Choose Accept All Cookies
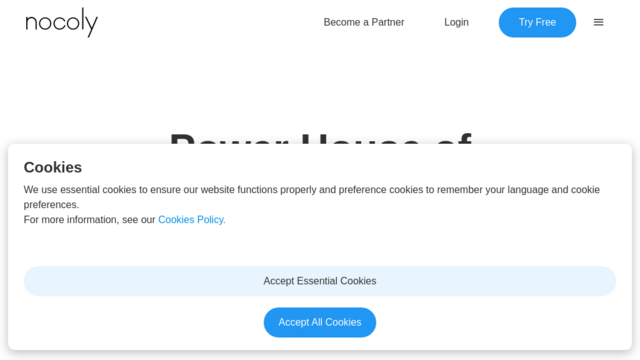This screenshot has height=360, width=640. coord(320,322)
